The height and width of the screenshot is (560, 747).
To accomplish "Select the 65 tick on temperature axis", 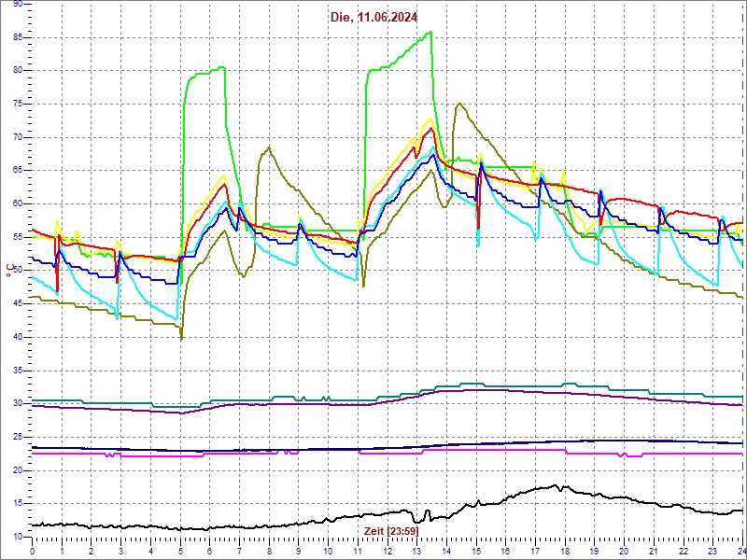I will click(x=17, y=171).
